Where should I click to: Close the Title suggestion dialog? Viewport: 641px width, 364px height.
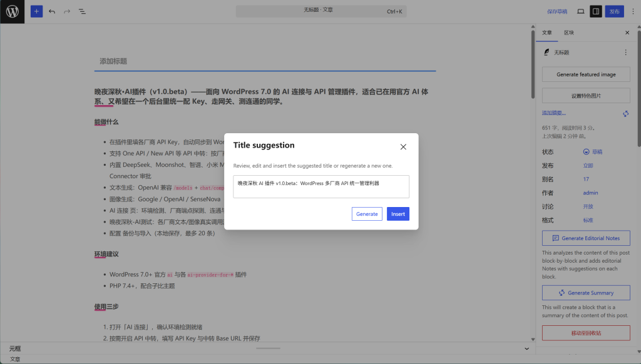tap(403, 146)
